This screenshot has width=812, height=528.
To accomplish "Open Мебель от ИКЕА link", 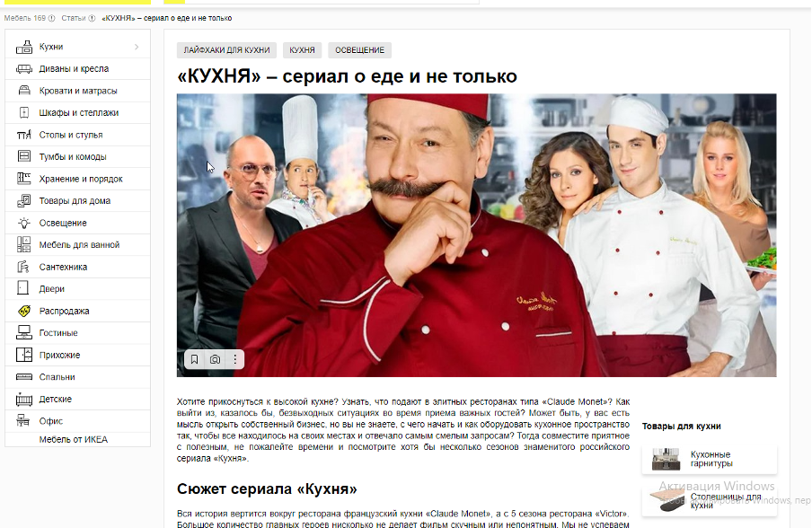I will (x=74, y=439).
